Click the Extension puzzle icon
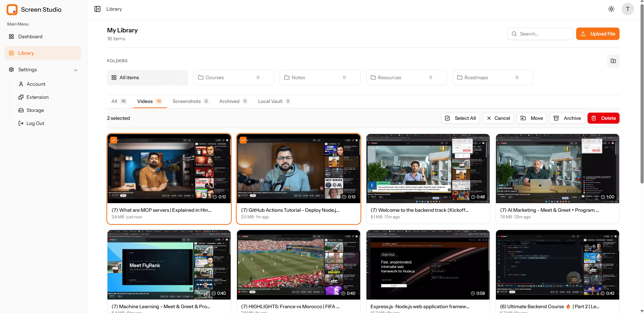The width and height of the screenshot is (644, 313). pyautogui.click(x=21, y=97)
